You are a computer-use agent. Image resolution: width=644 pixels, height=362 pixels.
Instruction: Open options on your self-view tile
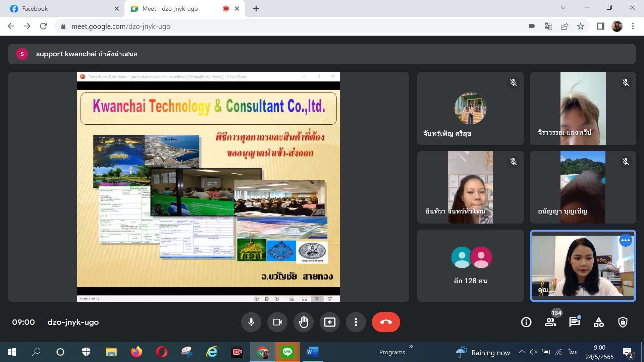pyautogui.click(x=625, y=240)
